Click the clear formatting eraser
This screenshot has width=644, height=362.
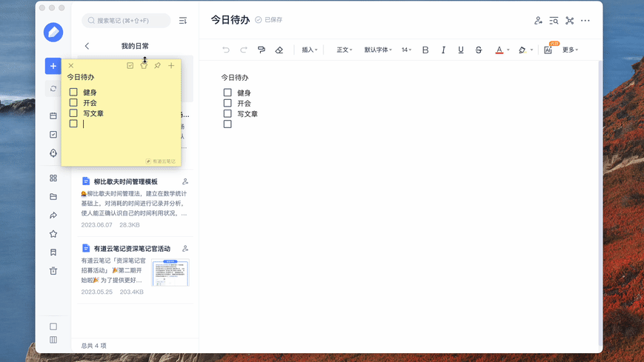click(279, 50)
